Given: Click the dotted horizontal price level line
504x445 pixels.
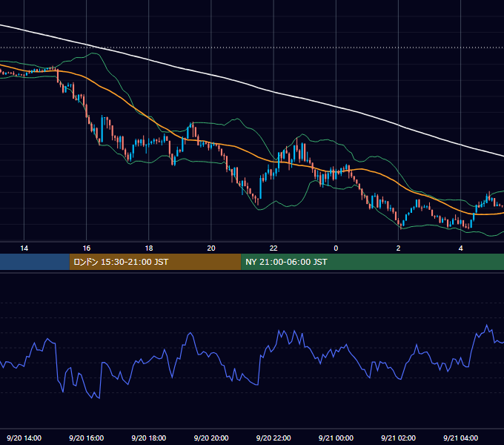Looking at the screenshot, I should point(252,47).
